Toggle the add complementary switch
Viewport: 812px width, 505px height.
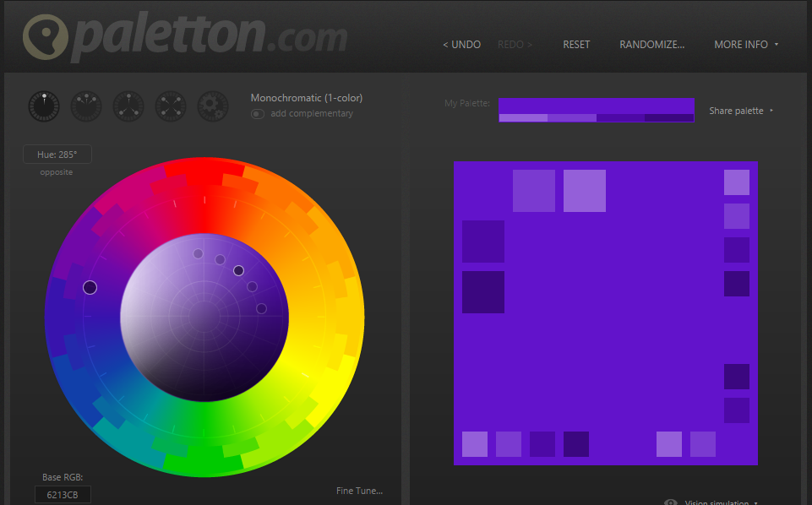click(258, 114)
